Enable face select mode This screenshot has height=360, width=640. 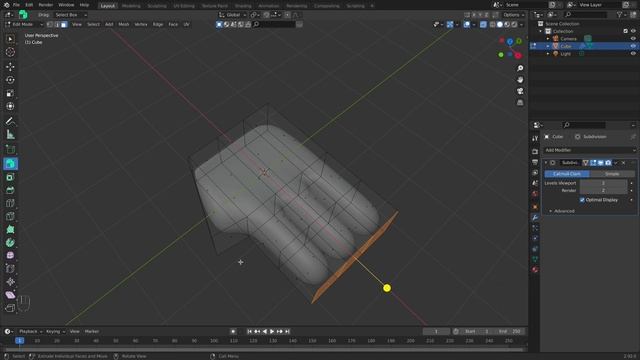tap(64, 24)
